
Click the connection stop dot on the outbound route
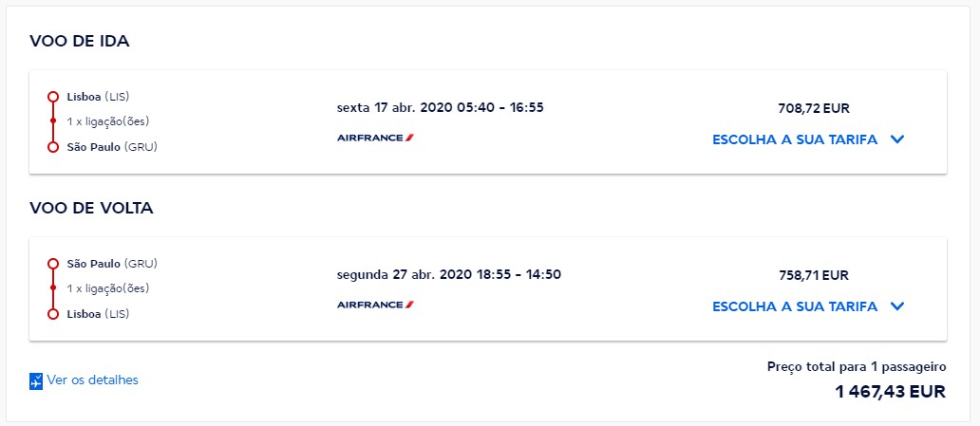(53, 121)
